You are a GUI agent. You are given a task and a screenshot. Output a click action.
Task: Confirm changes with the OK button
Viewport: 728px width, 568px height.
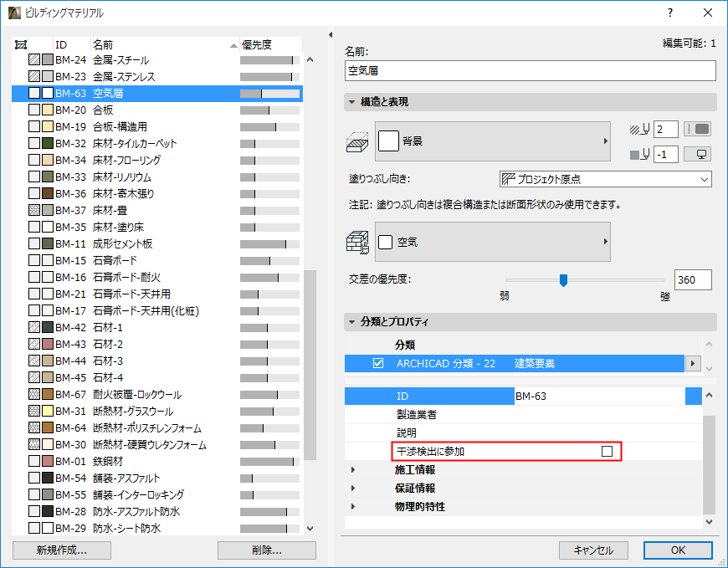(678, 550)
